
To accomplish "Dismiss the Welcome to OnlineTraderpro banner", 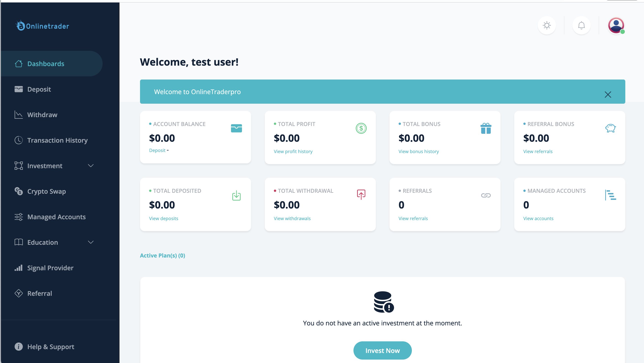I will 608,94.
